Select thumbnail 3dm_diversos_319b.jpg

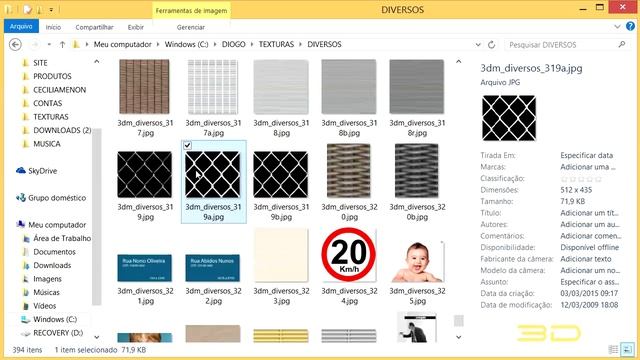[280, 174]
